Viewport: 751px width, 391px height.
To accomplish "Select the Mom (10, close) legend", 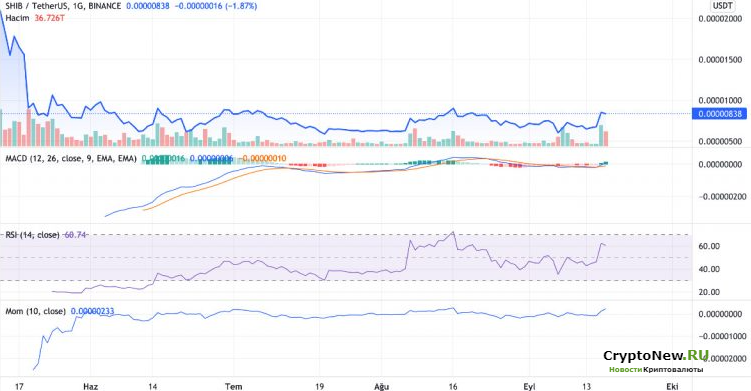I will point(35,311).
